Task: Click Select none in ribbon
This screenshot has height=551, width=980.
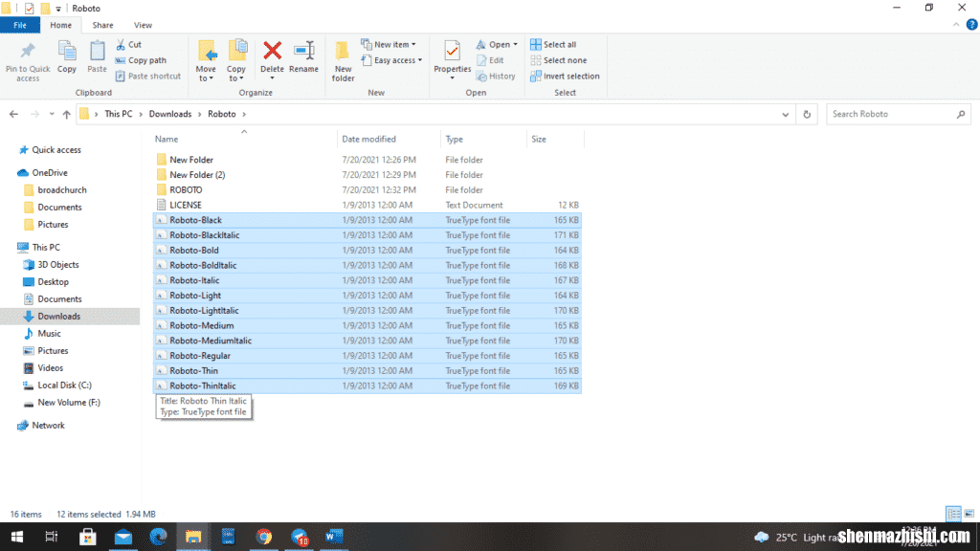Action: (x=559, y=60)
